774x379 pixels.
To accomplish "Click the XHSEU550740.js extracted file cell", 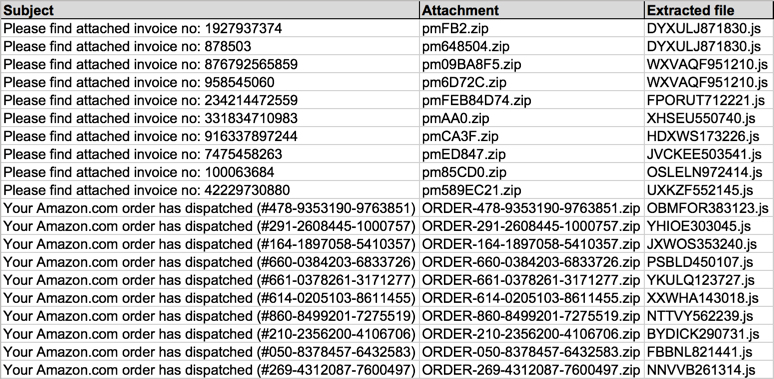I will (x=709, y=118).
